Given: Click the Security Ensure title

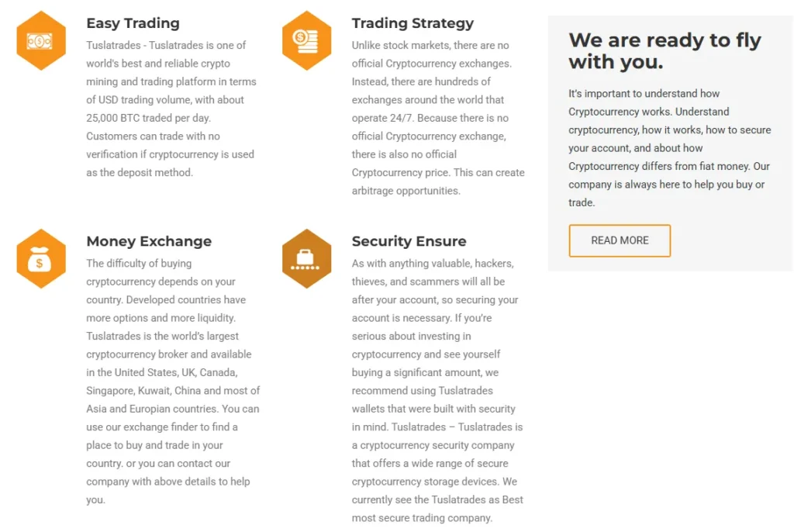Looking at the screenshot, I should coord(409,241).
